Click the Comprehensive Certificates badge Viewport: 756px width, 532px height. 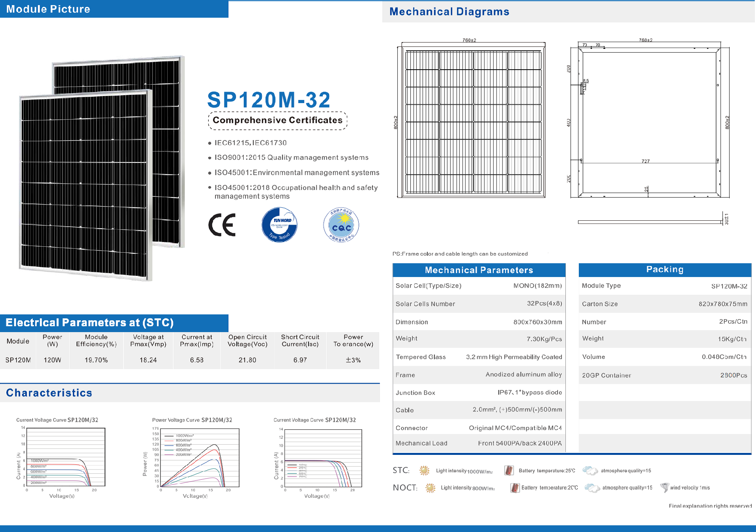278,120
